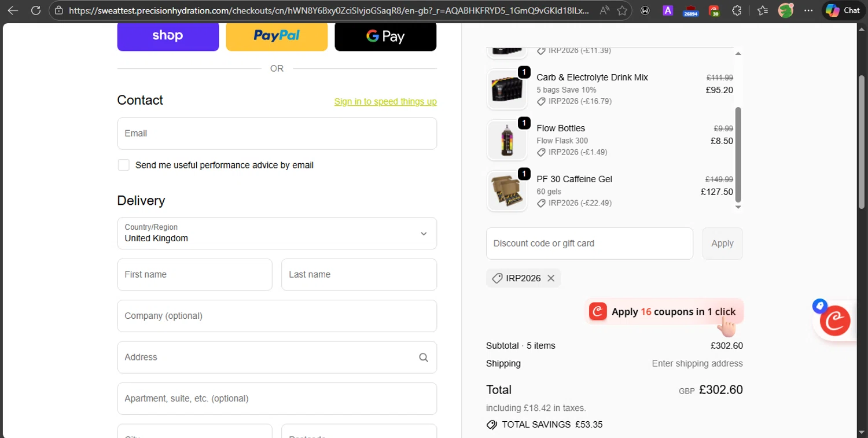868x438 pixels.
Task: Open the purple A extension icon
Action: coord(668,10)
